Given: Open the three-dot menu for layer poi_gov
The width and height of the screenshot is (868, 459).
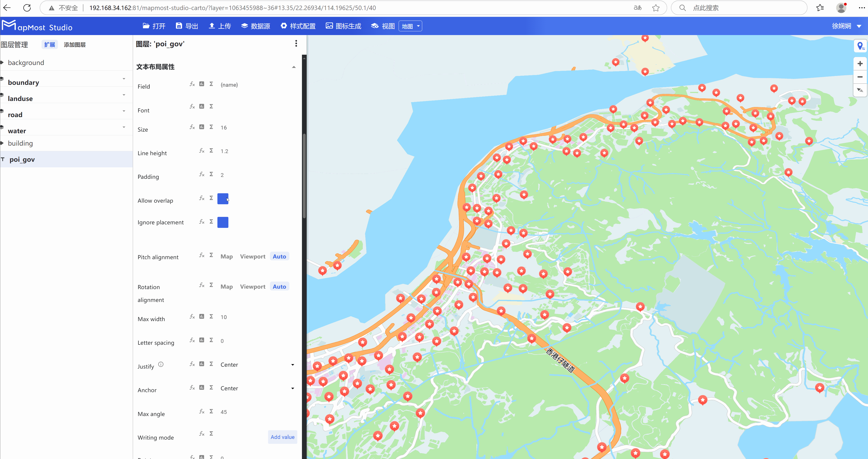Looking at the screenshot, I should 296,43.
